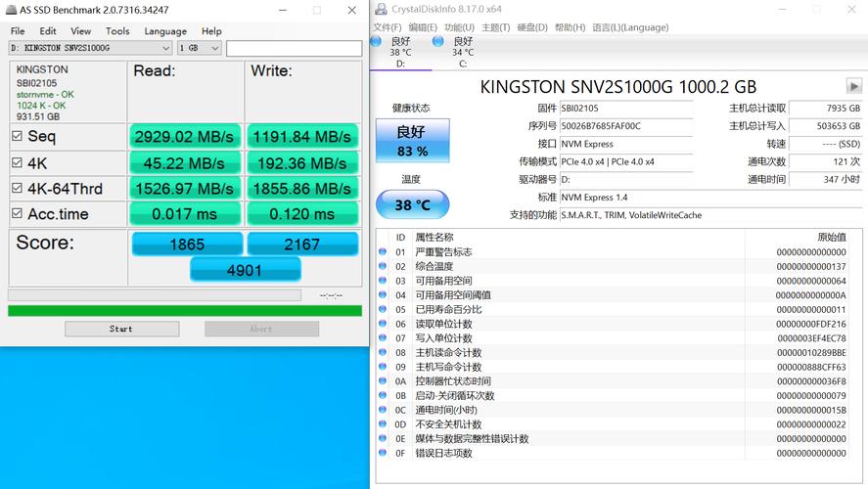The width and height of the screenshot is (868, 489).
Task: Open the 编辑(E) menu in CrystalDiskInfo
Action: [423, 27]
